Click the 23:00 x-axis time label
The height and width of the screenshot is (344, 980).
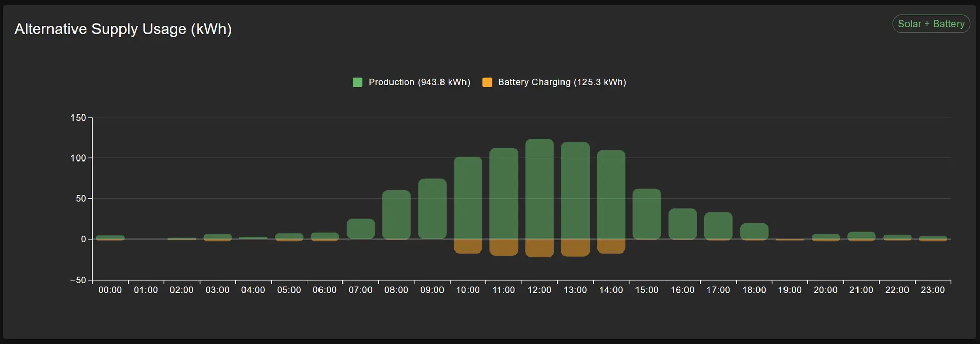click(x=933, y=290)
